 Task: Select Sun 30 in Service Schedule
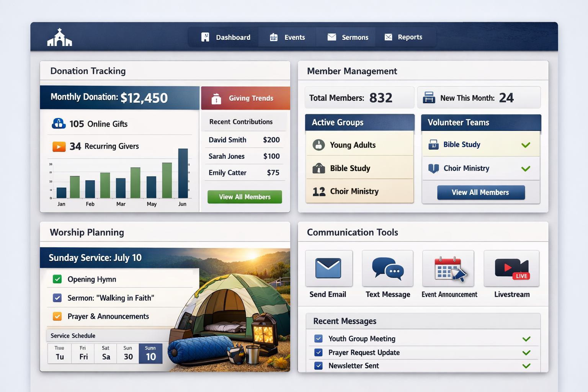(128, 353)
